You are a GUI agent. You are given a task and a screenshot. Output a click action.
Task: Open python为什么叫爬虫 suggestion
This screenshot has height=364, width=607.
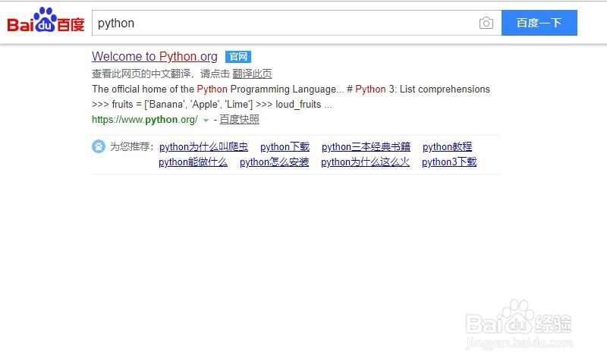(203, 147)
